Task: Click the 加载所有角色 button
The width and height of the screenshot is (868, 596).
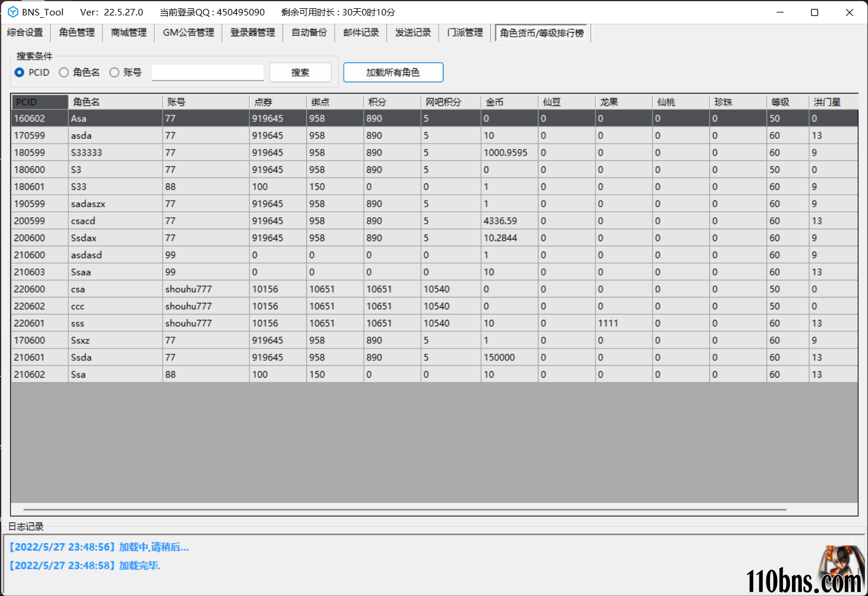Action: (393, 72)
